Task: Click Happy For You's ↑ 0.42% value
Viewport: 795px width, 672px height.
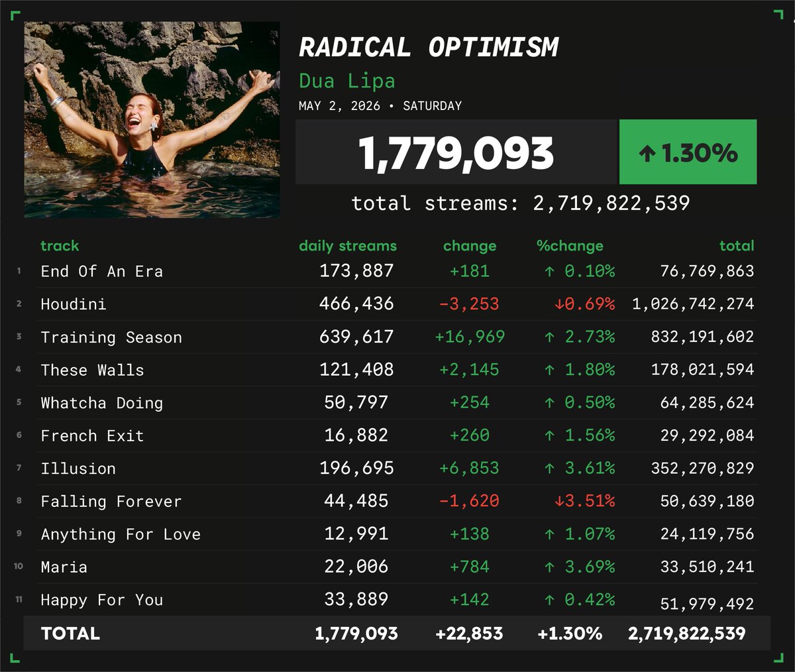Action: pos(580,600)
